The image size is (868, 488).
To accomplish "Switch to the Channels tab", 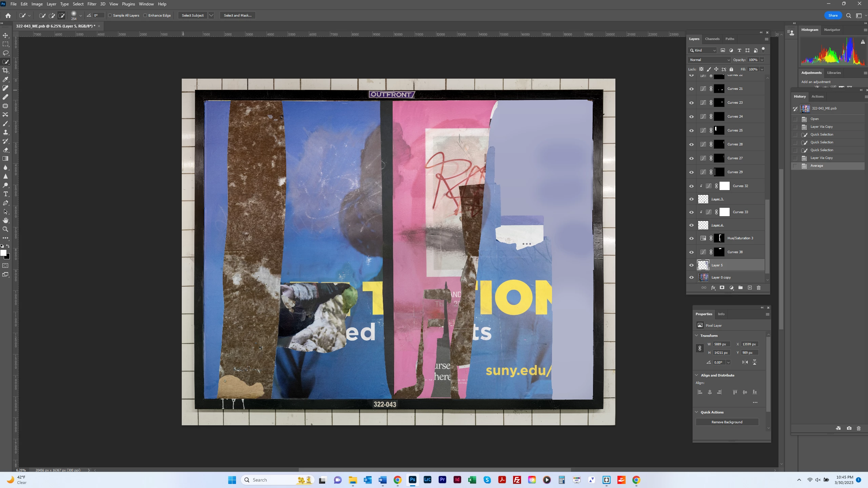I will click(x=712, y=39).
